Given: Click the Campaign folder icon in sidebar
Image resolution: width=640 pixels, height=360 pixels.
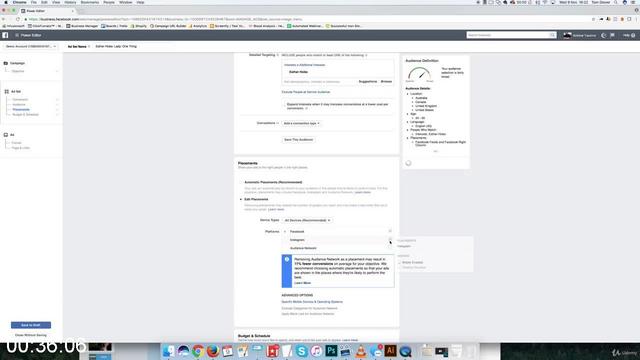Looking at the screenshot, I should pos(6,63).
